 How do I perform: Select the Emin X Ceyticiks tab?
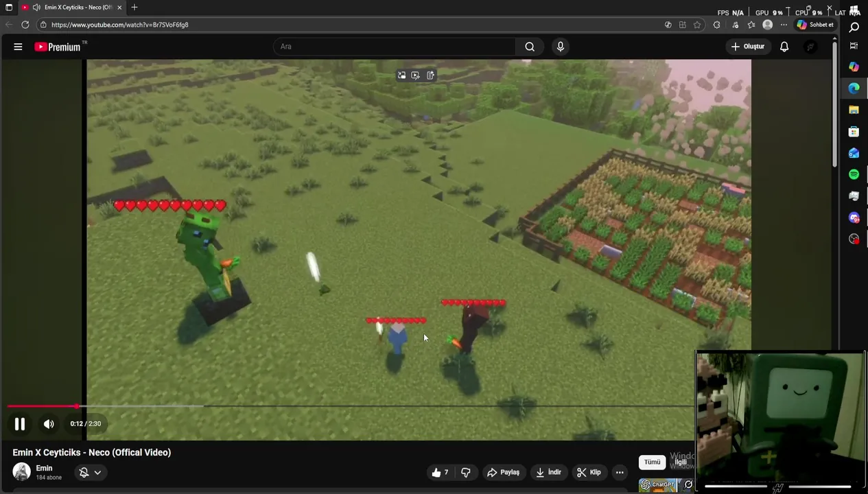tap(72, 7)
